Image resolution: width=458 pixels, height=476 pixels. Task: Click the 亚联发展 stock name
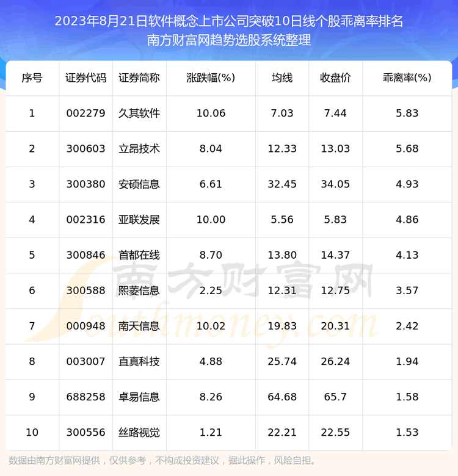click(x=139, y=220)
